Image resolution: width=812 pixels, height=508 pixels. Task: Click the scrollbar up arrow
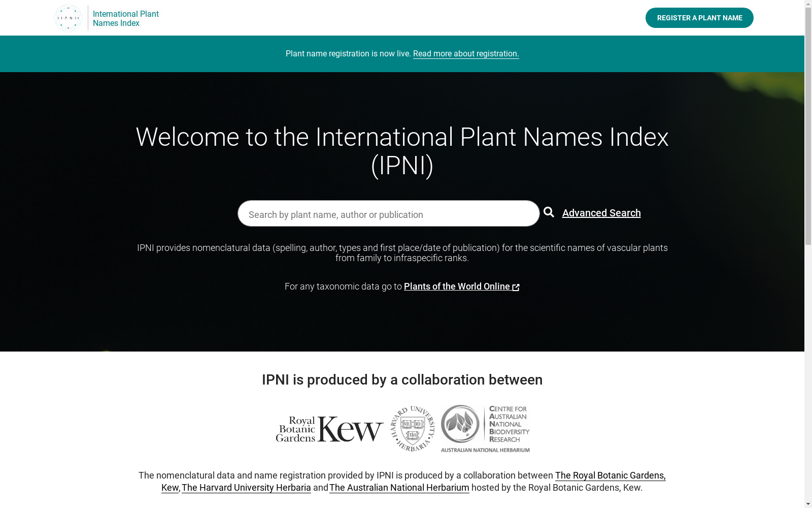808,4
